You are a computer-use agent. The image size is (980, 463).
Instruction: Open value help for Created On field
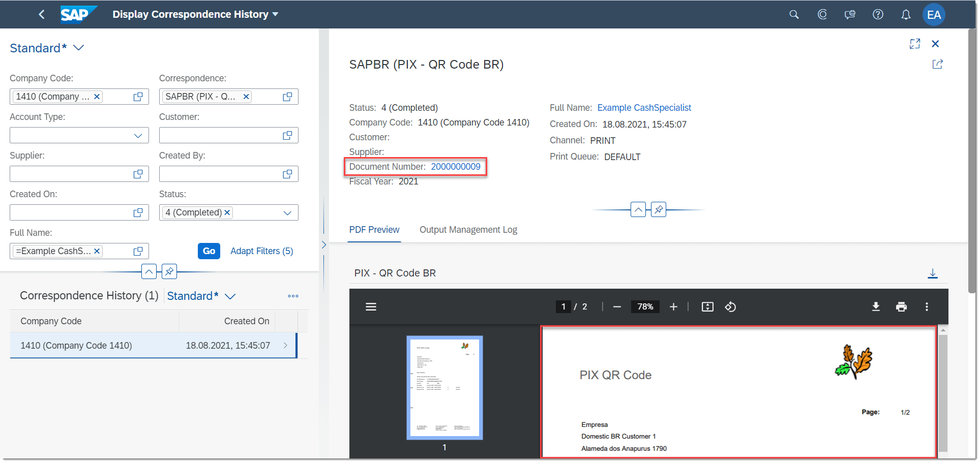point(138,212)
